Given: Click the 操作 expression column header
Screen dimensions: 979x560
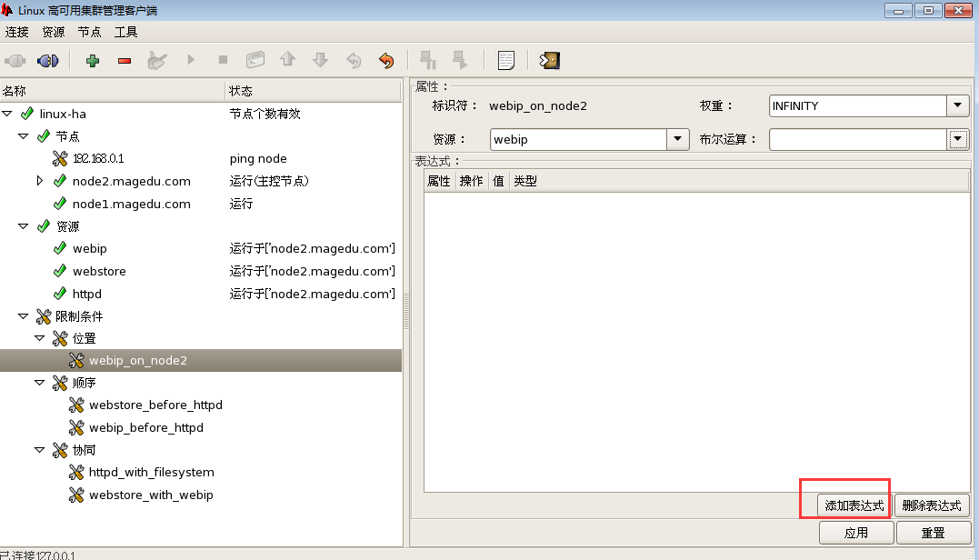Looking at the screenshot, I should 472,181.
